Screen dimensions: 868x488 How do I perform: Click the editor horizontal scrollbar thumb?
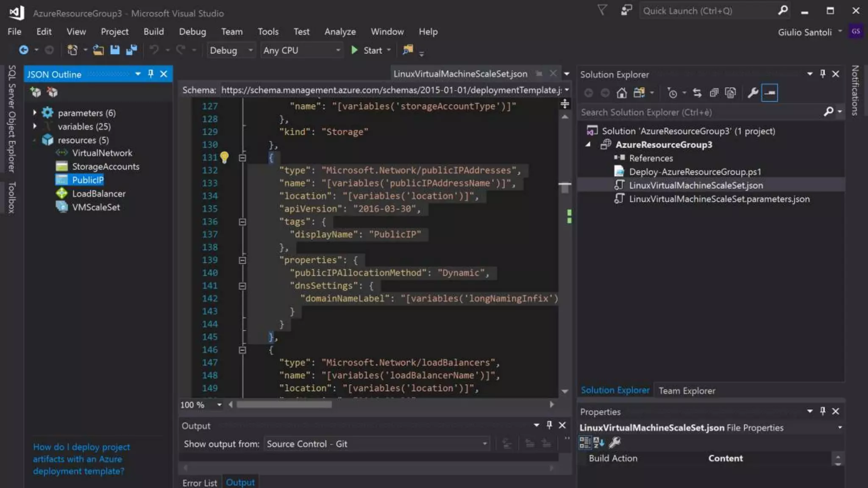tap(284, 405)
